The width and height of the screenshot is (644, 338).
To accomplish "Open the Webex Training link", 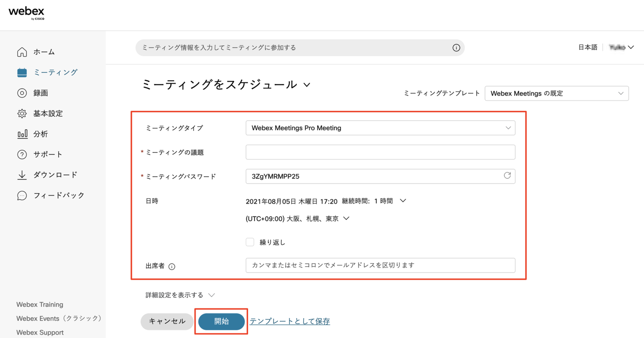I will (x=40, y=304).
